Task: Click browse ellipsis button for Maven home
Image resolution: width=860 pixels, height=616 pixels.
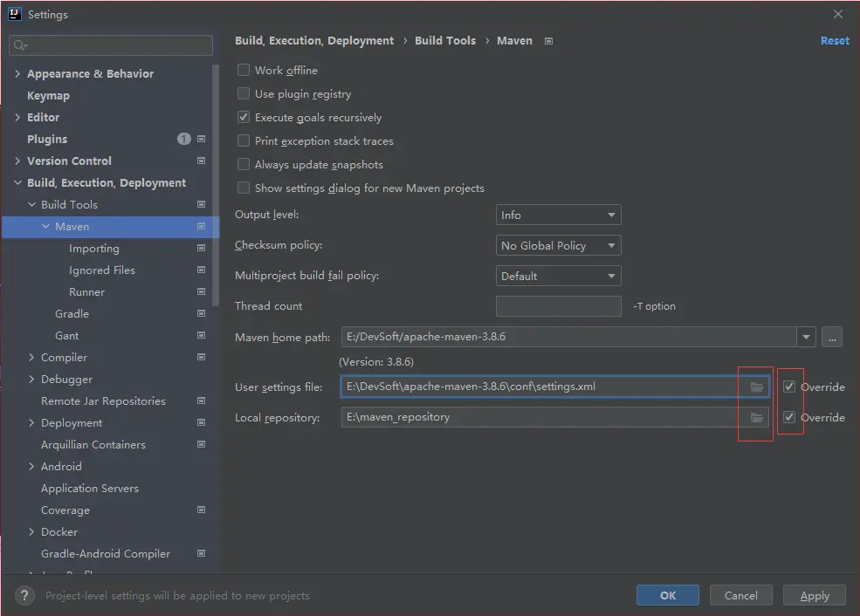Action: [831, 337]
